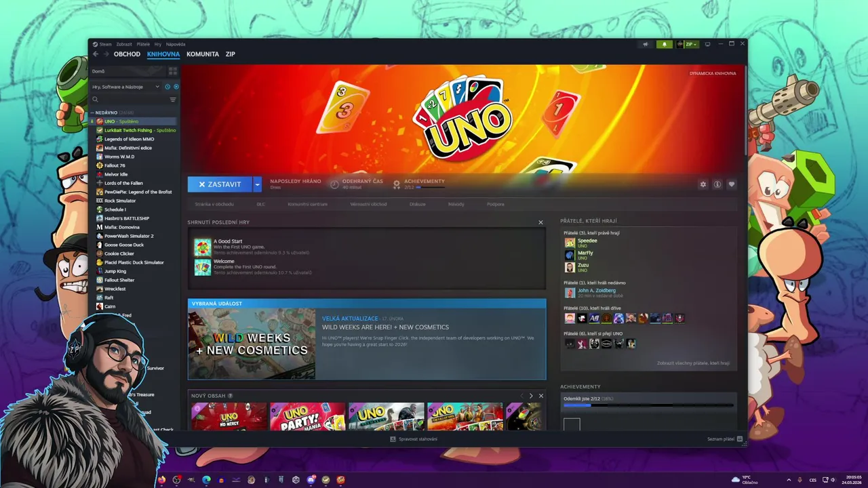Show hidden system tray icons
The width and height of the screenshot is (868, 488).
[789, 480]
